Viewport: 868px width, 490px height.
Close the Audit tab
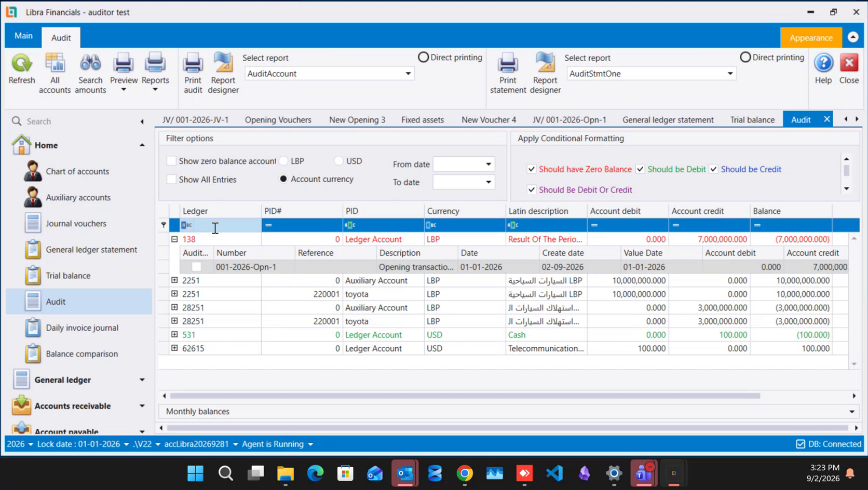click(826, 119)
